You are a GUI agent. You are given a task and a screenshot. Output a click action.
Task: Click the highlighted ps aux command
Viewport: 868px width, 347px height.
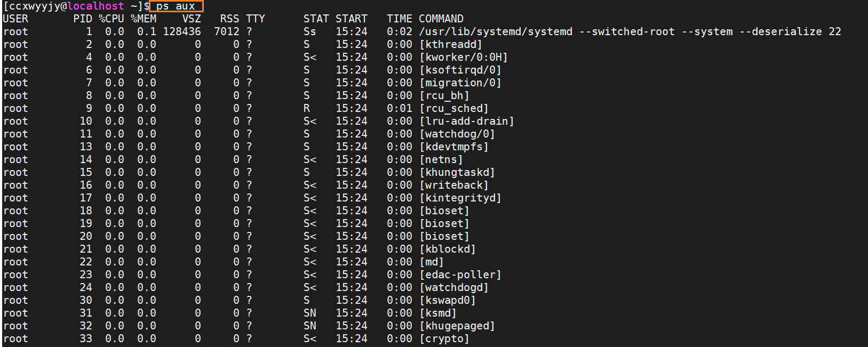pos(176,6)
